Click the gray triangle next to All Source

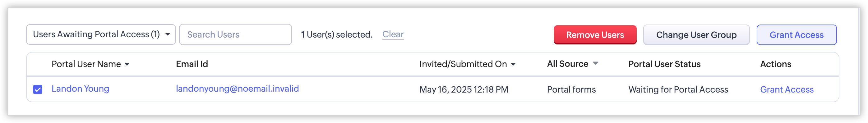click(595, 63)
